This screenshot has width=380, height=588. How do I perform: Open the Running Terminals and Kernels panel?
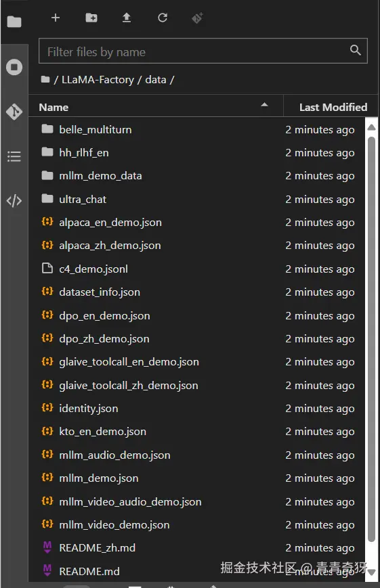click(x=14, y=67)
